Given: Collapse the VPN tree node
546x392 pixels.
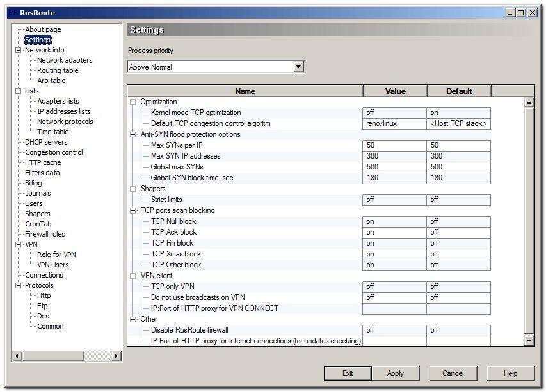Looking at the screenshot, I should (x=18, y=244).
